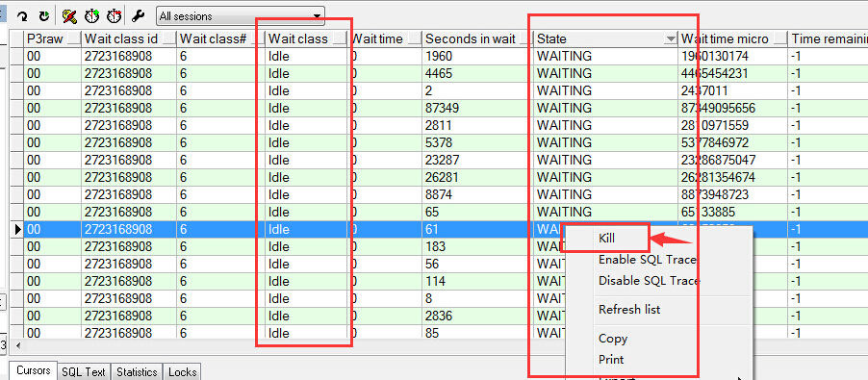868x380 pixels.
Task: Click sort button in Wait time micro header
Action: pos(779,39)
